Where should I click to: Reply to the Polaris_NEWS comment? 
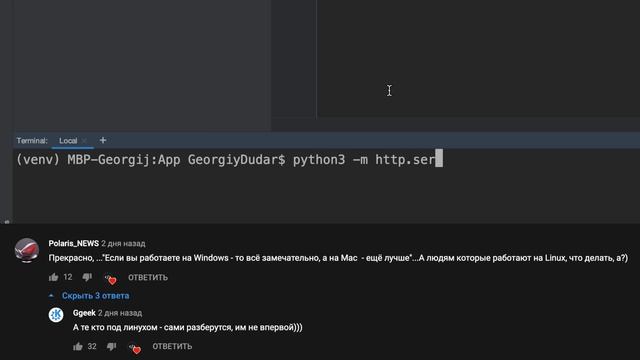pos(148,278)
